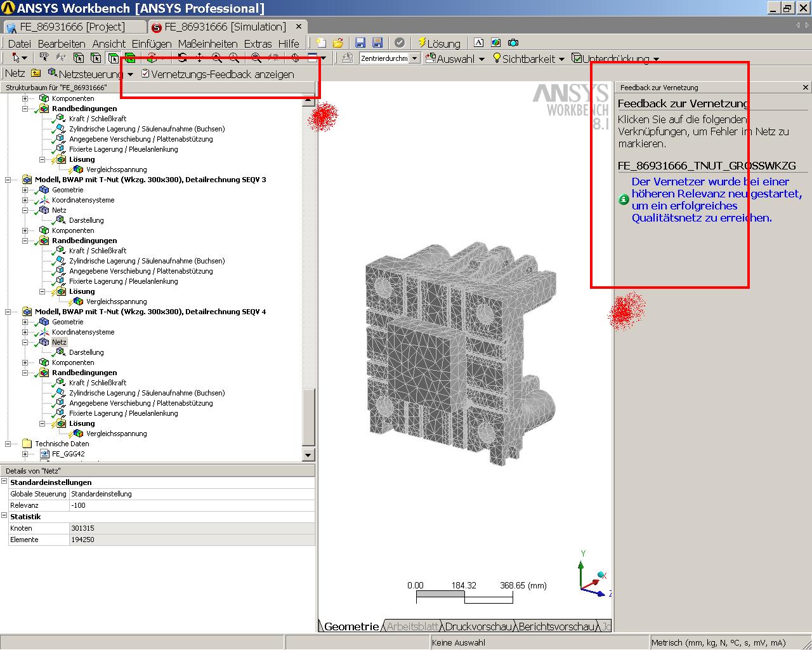The image size is (812, 650).
Task: Click the icon left of Zentrierdurchm combo box
Action: [x=348, y=58]
